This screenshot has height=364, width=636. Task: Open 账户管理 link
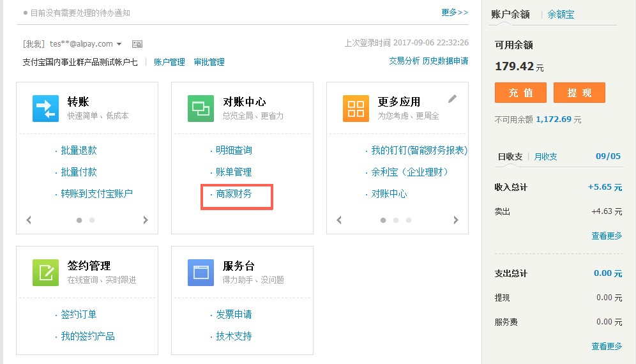(x=169, y=62)
